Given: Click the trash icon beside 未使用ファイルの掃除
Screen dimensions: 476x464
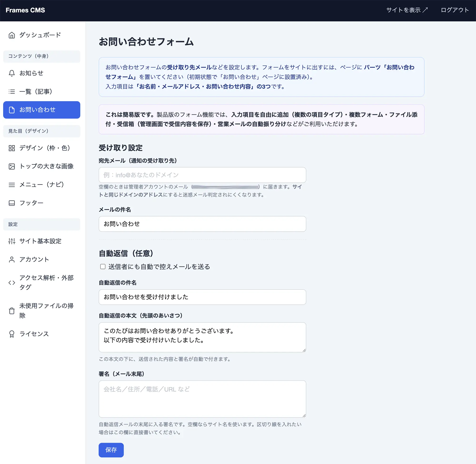Looking at the screenshot, I should click(x=12, y=311).
